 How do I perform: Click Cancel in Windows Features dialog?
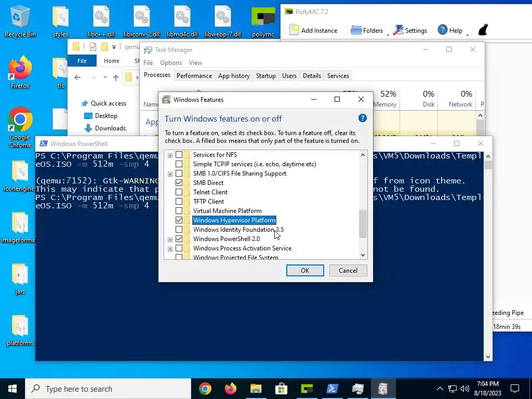pyautogui.click(x=348, y=270)
